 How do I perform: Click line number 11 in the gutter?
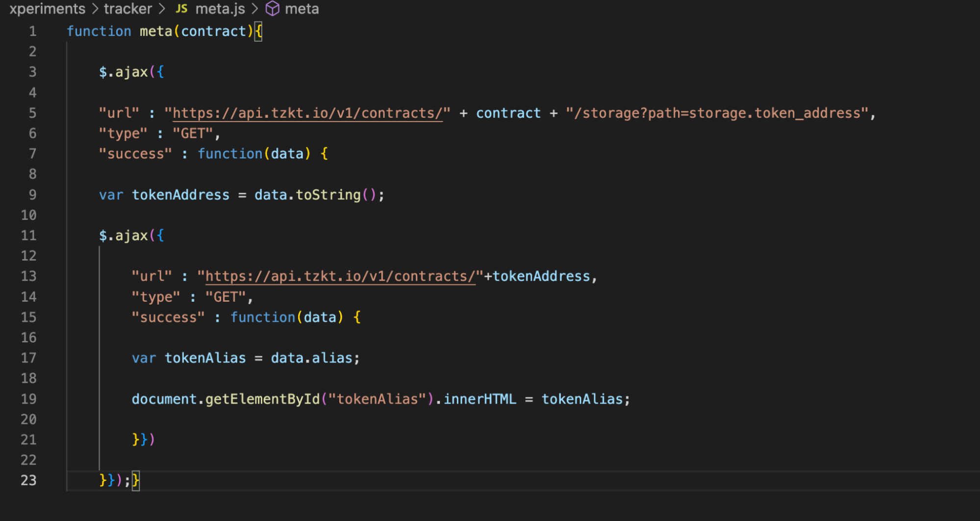(x=28, y=236)
